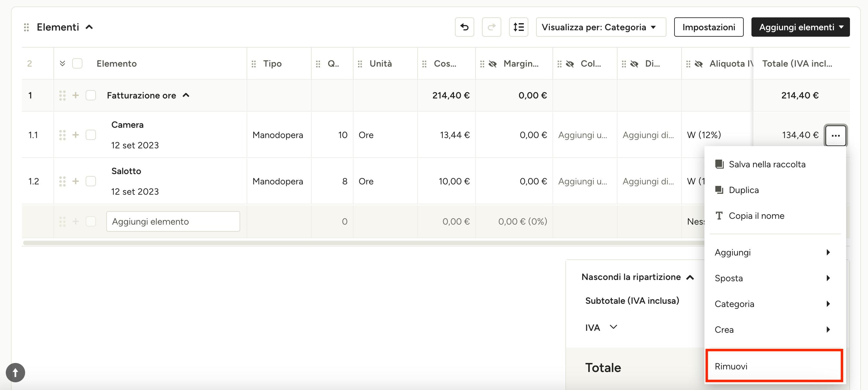The height and width of the screenshot is (390, 868).
Task: Expand the IVA breakdown chevron
Action: (x=613, y=327)
